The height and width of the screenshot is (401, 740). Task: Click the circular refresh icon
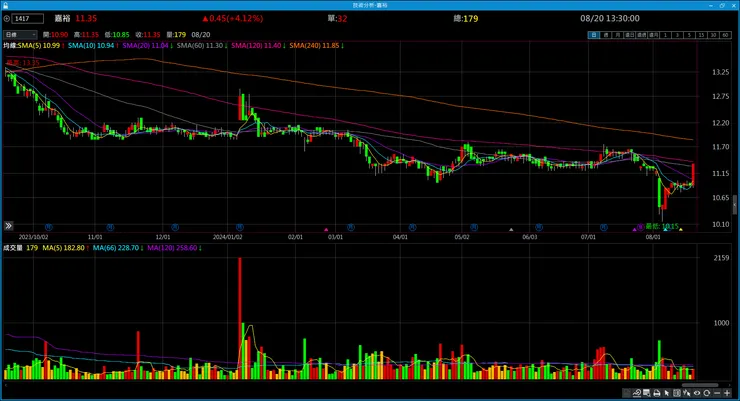(x=706, y=393)
